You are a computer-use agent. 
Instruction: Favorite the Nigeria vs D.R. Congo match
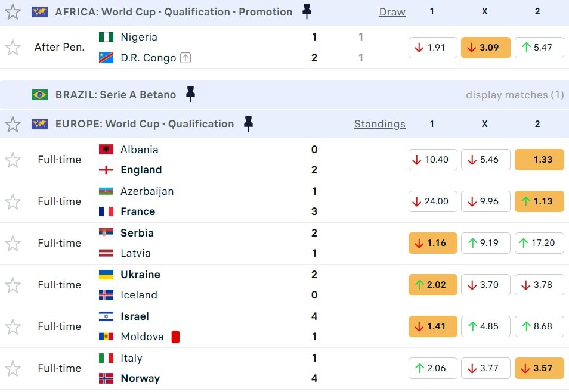[x=13, y=48]
